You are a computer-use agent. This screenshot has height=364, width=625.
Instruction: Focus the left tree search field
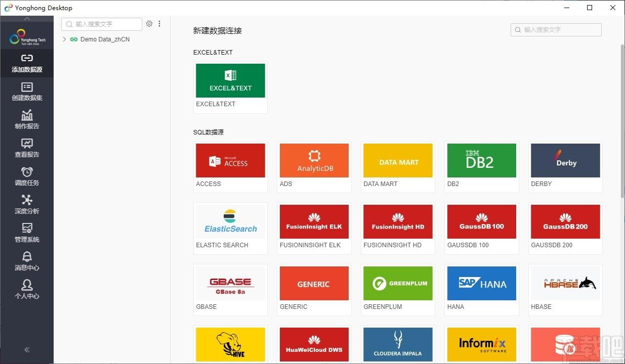point(102,24)
